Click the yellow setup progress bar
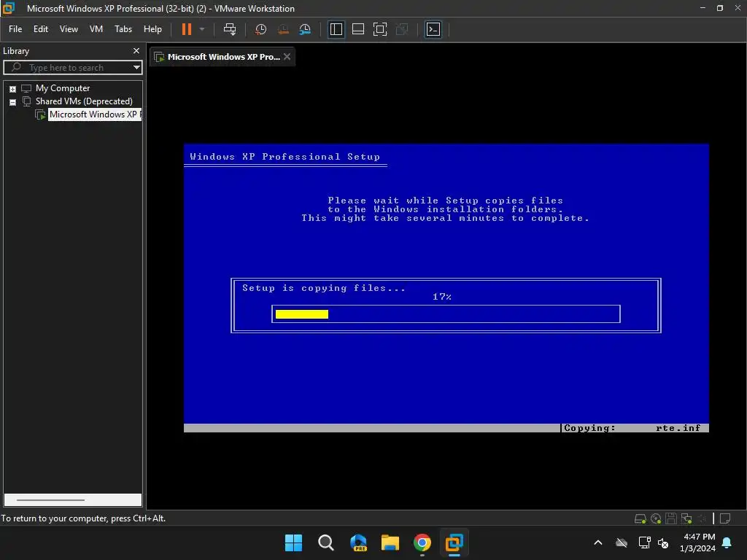 pos(302,314)
